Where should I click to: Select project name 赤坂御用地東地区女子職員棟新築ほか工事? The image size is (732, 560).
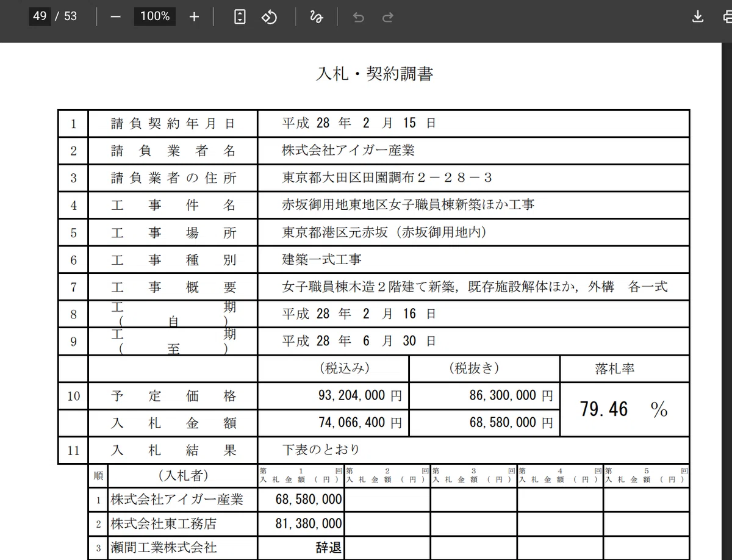click(408, 205)
